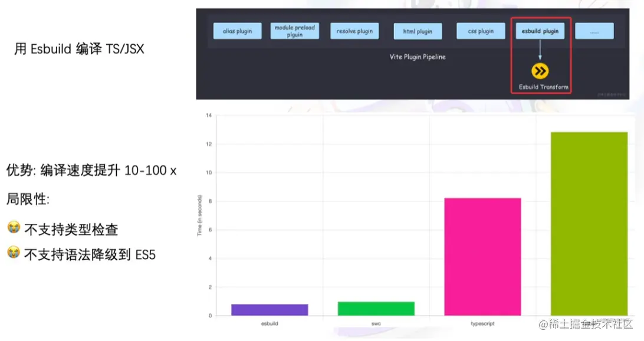Click the crying emoji beside 不支持类型检查

[x=14, y=227]
